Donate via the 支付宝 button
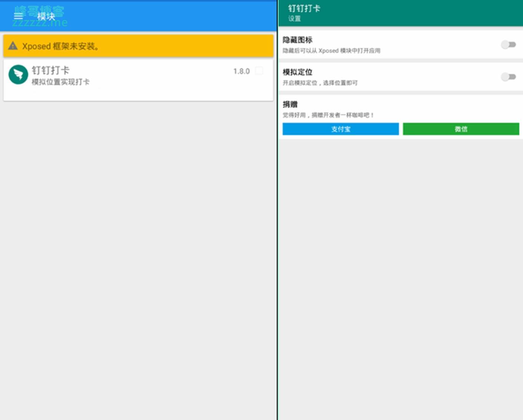523x420 pixels. pos(340,129)
